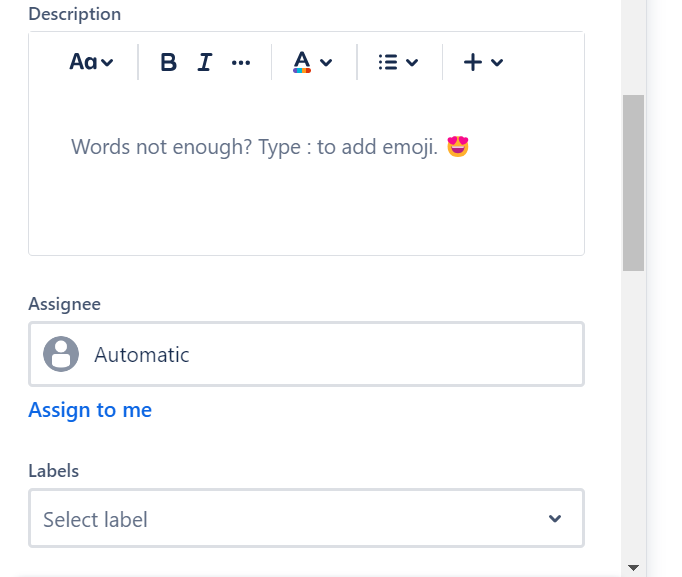Click the heart-eyes emoji in placeholder
Viewport: 682px width, 577px height.
coord(458,147)
